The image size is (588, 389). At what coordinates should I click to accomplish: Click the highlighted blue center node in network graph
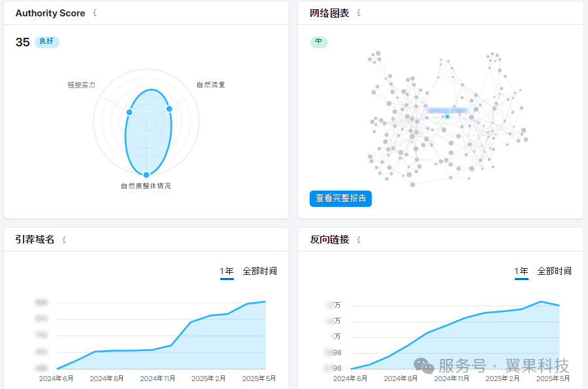pos(448,117)
